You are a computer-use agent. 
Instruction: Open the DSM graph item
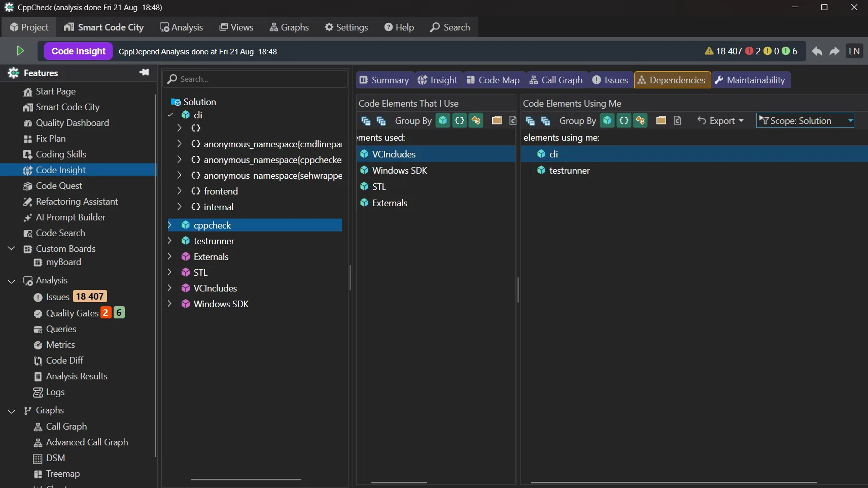[x=49, y=458]
